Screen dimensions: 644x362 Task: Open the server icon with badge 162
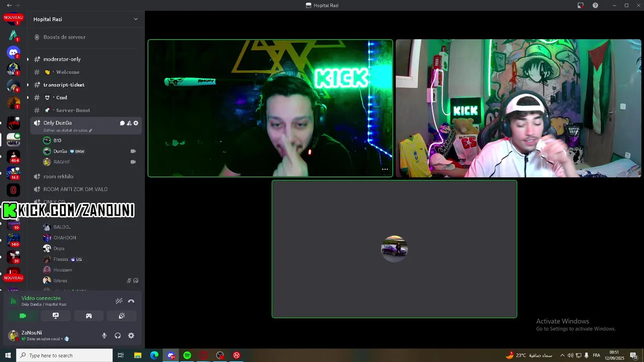tap(13, 173)
